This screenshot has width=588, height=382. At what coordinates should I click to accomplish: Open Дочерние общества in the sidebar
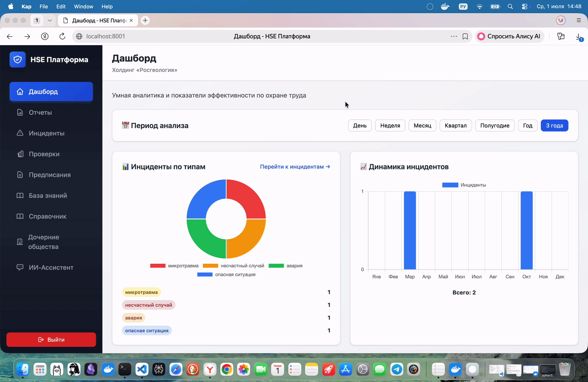click(x=51, y=242)
